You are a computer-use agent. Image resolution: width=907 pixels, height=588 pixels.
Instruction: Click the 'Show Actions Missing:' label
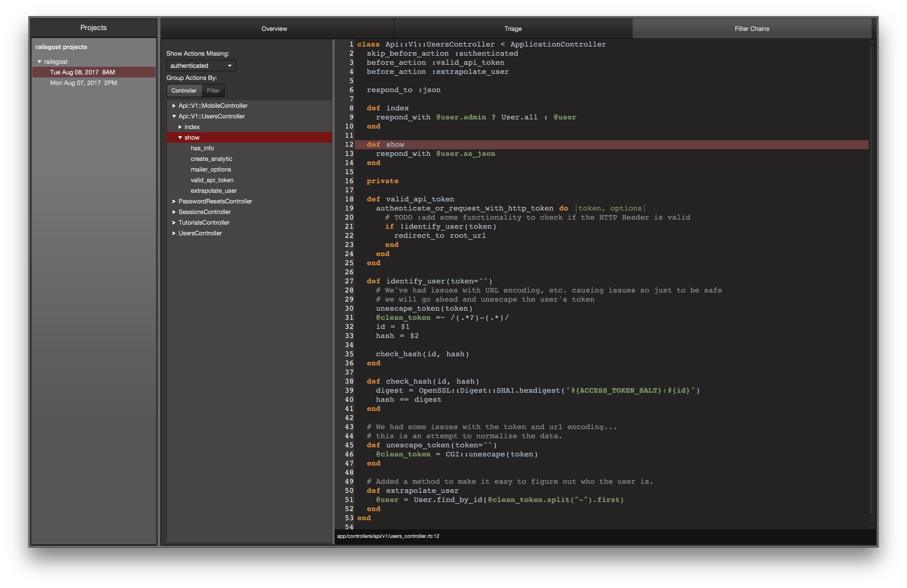[198, 53]
